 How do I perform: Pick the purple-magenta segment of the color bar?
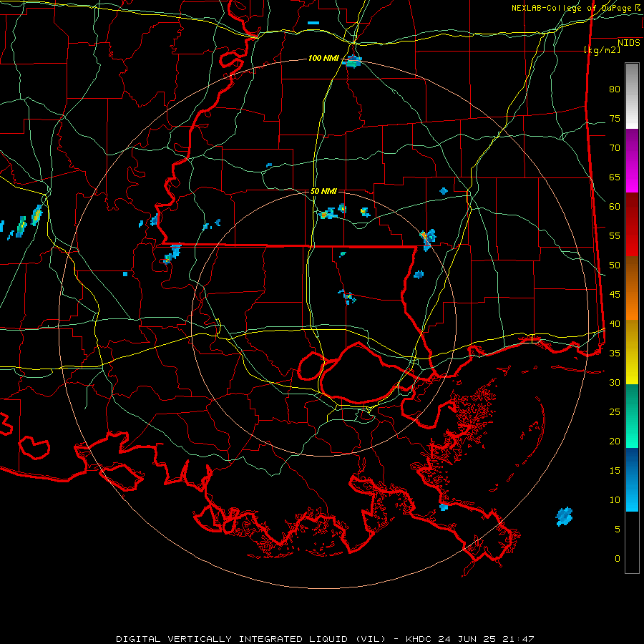[632, 160]
